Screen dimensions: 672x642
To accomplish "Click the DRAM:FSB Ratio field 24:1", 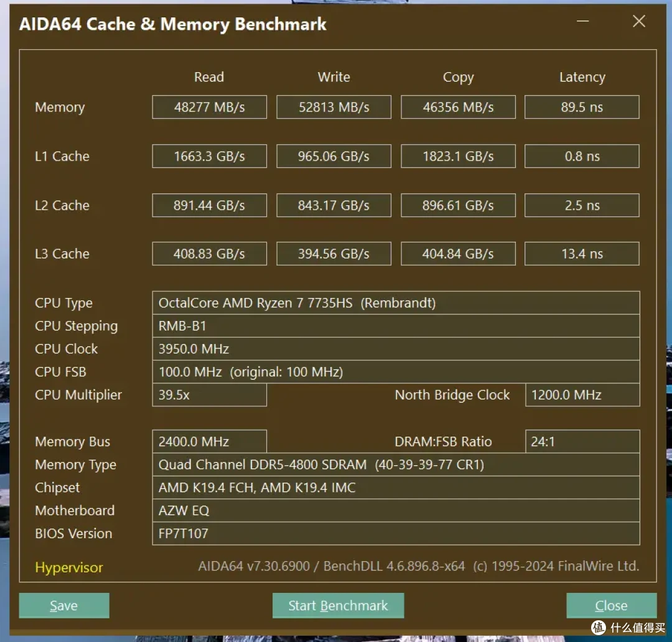I will pyautogui.click(x=582, y=442).
